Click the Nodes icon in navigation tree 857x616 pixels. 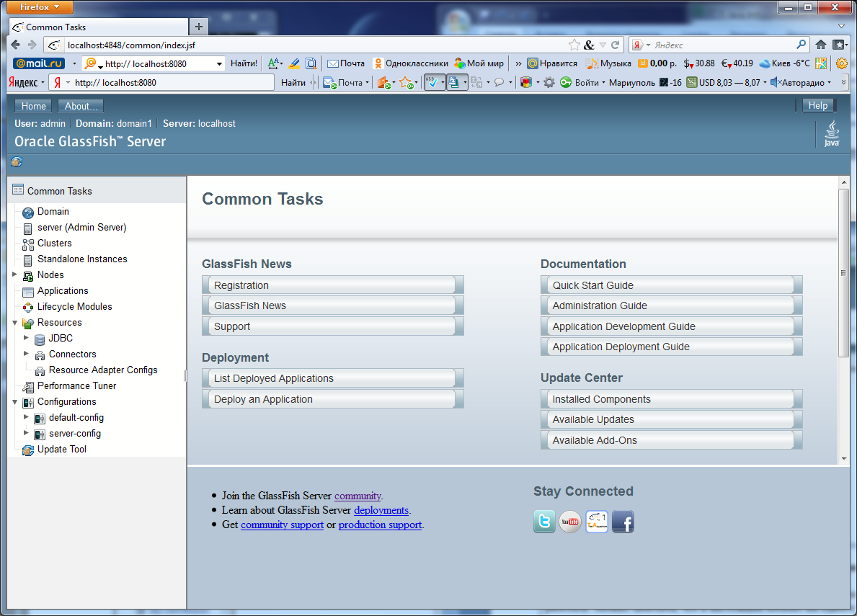coord(28,276)
